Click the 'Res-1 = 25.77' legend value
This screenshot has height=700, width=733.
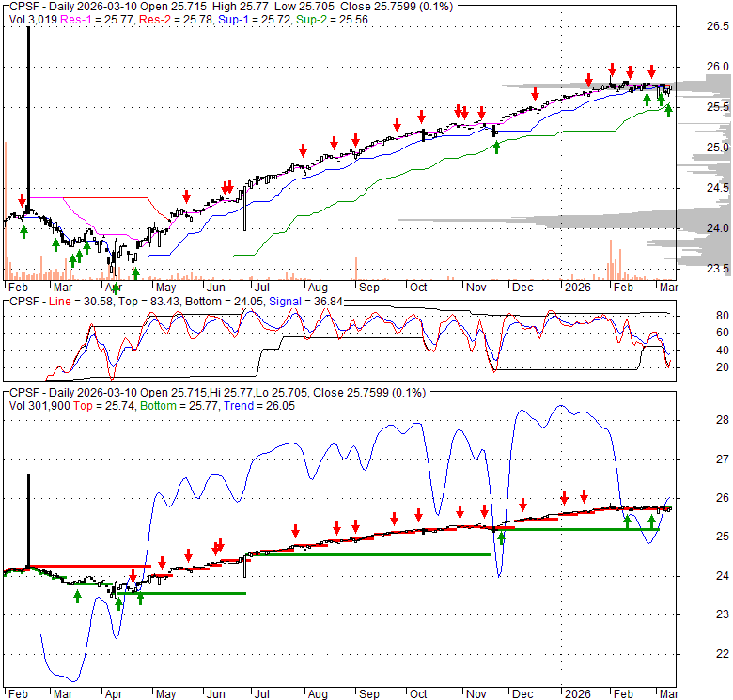pos(98,20)
